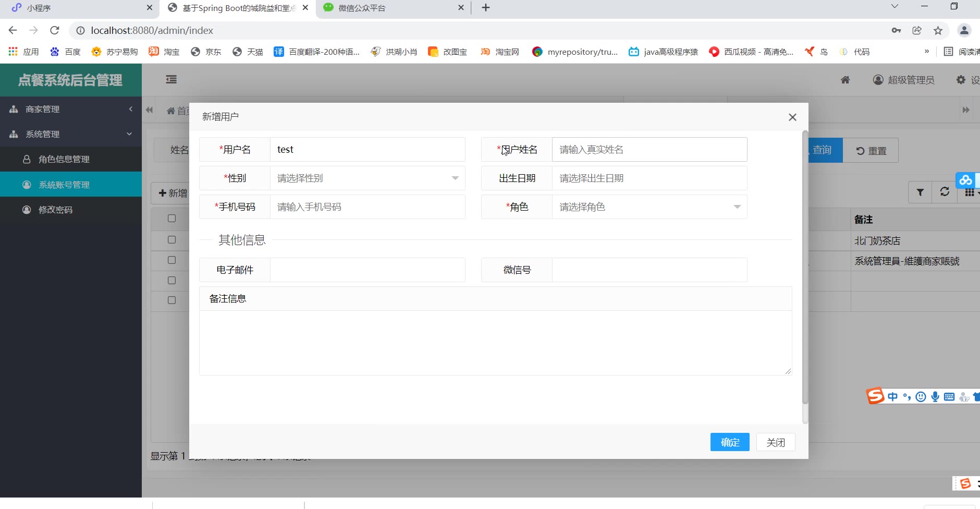Open the table columns grid dropdown
Viewport: 980px width, 509px height.
970,192
